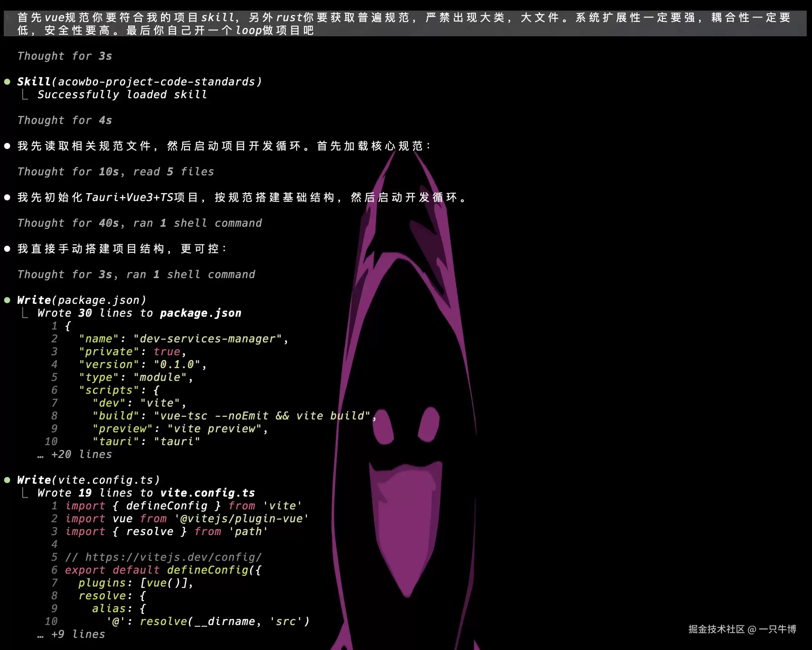Click the 'export default defineConfig({' line
This screenshot has width=812, height=650.
click(163, 570)
